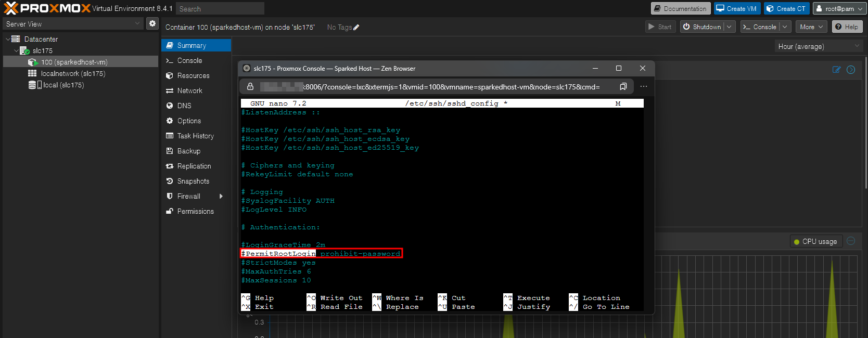
Task: Collapse the notes panel using the circle arrow icon
Action: 851,70
